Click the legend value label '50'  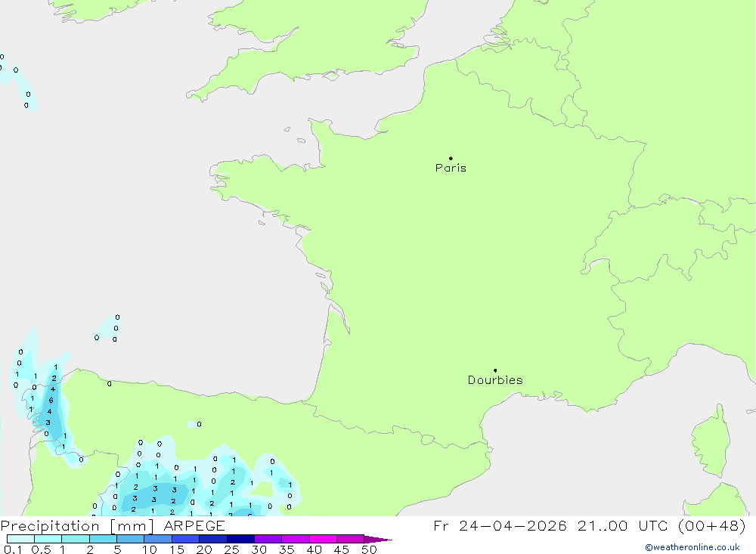pyautogui.click(x=369, y=549)
